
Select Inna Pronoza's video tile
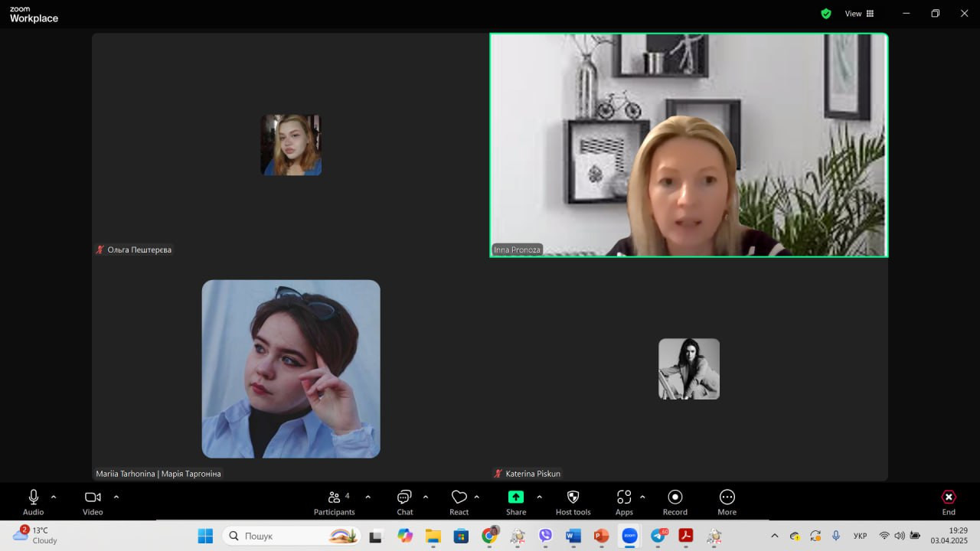click(x=689, y=145)
